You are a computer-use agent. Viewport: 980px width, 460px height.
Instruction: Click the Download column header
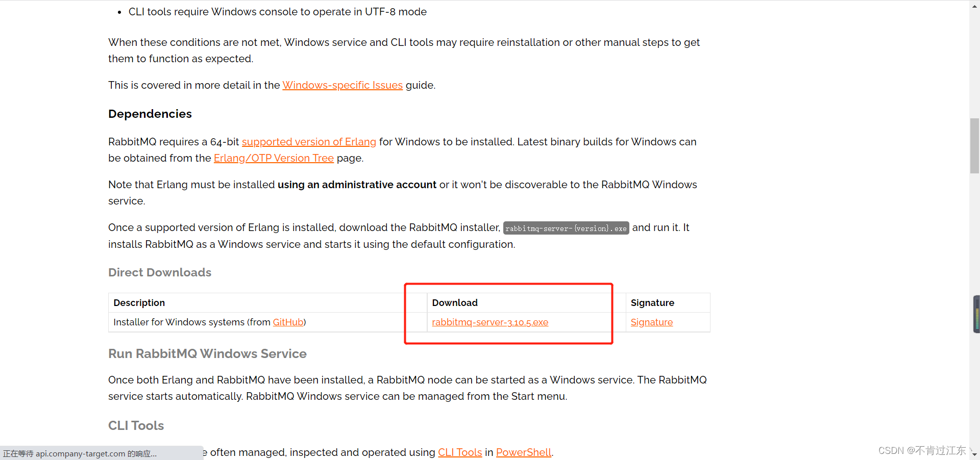(x=455, y=303)
